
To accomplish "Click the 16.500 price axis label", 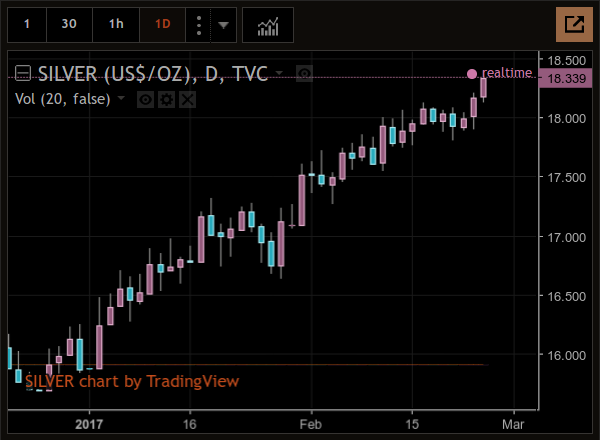I will point(566,297).
